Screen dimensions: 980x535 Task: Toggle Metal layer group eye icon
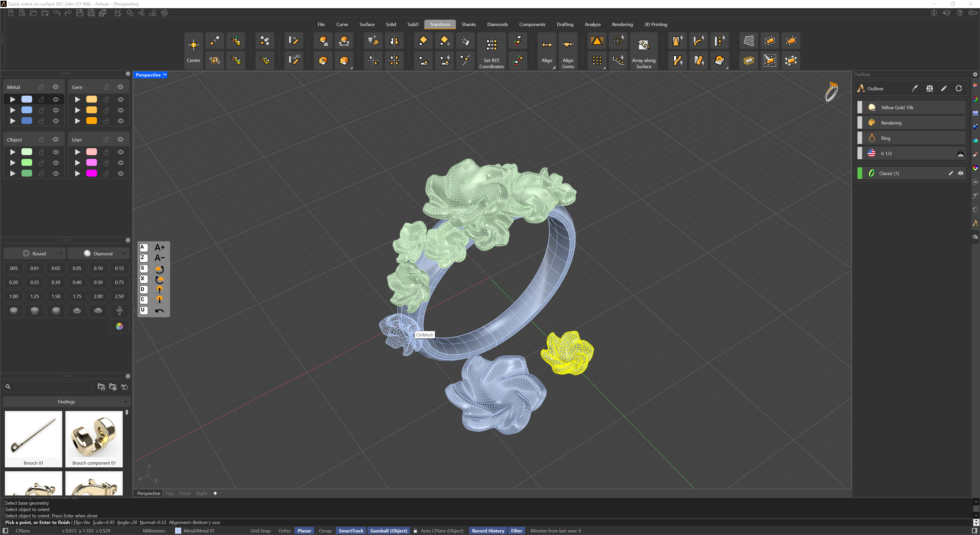(x=56, y=87)
